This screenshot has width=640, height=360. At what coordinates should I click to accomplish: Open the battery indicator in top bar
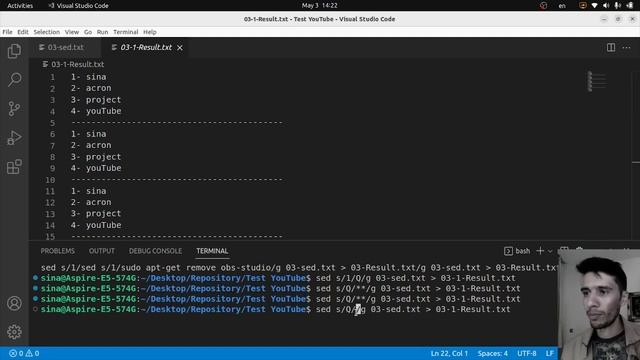(x=630, y=5)
